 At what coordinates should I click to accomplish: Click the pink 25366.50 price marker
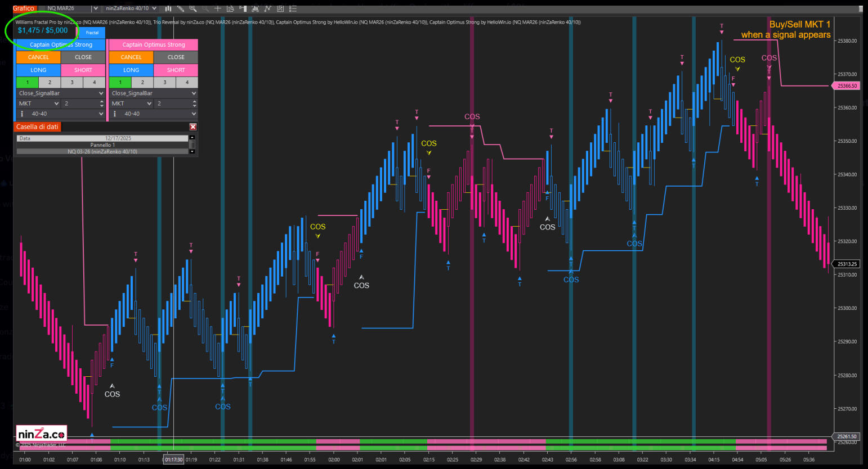[x=846, y=86]
